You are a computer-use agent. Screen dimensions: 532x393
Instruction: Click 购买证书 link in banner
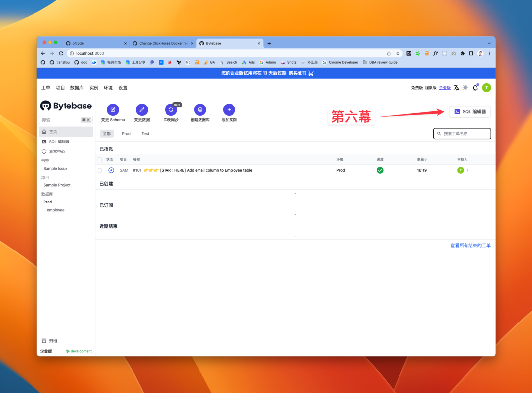pyautogui.click(x=298, y=73)
